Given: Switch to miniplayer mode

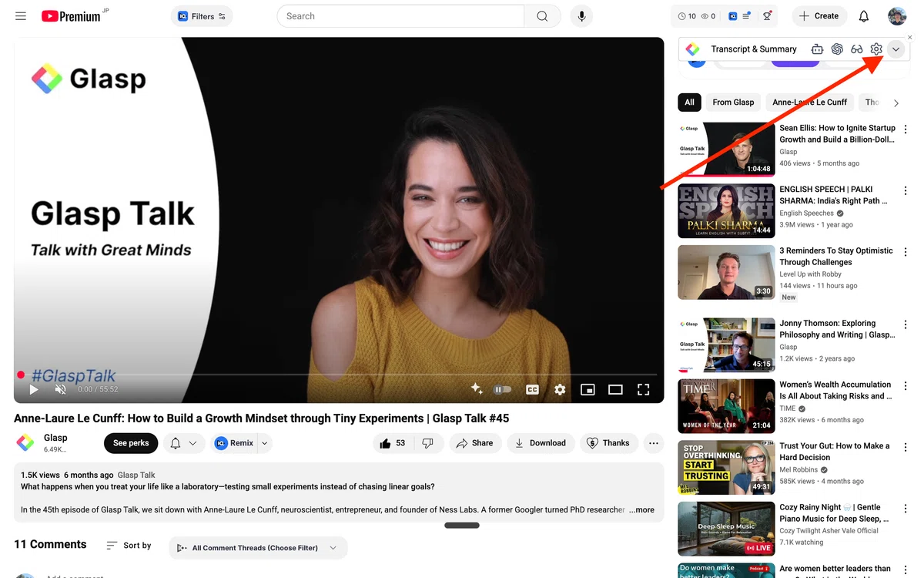Looking at the screenshot, I should [x=588, y=390].
